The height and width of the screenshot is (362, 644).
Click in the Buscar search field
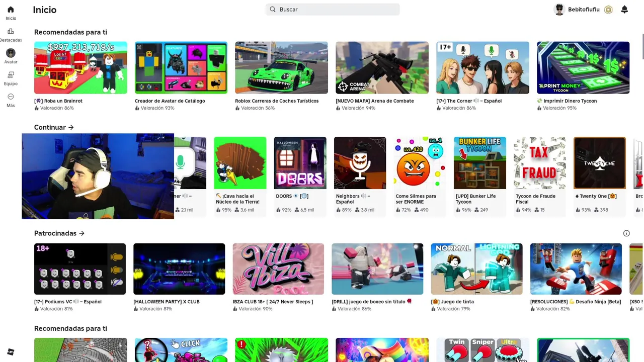tap(333, 9)
